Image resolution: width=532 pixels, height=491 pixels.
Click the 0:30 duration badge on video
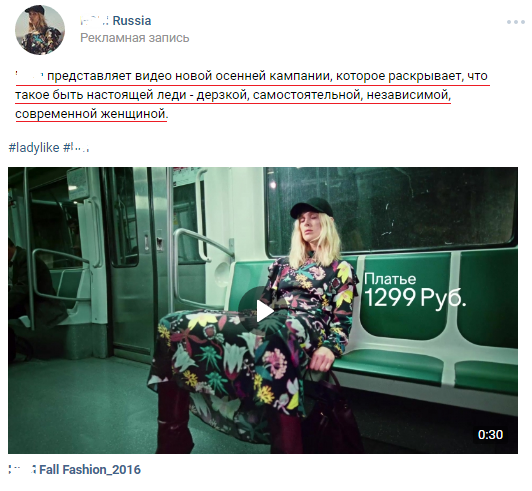(490, 434)
